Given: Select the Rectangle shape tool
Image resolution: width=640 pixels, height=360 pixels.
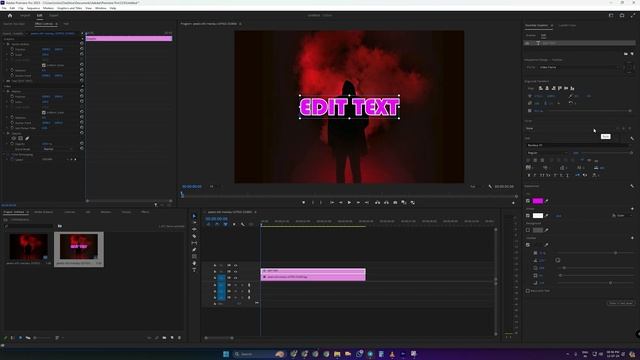Looking at the screenshot, I should (194, 256).
